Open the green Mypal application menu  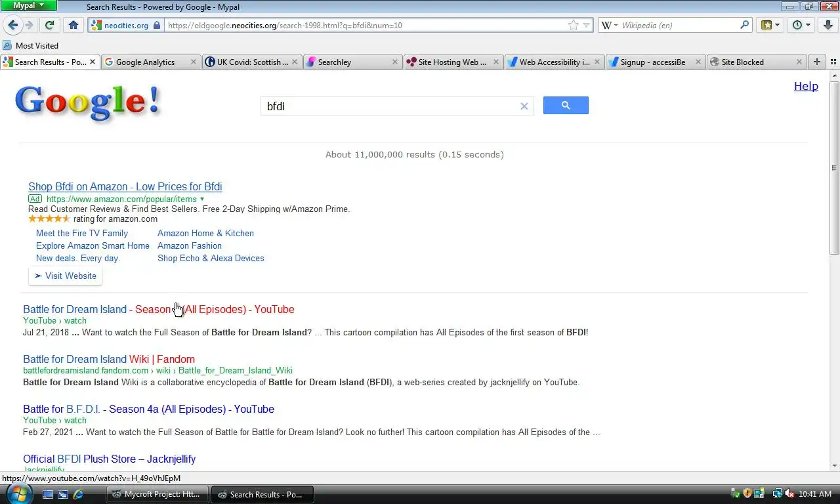[x=29, y=5]
